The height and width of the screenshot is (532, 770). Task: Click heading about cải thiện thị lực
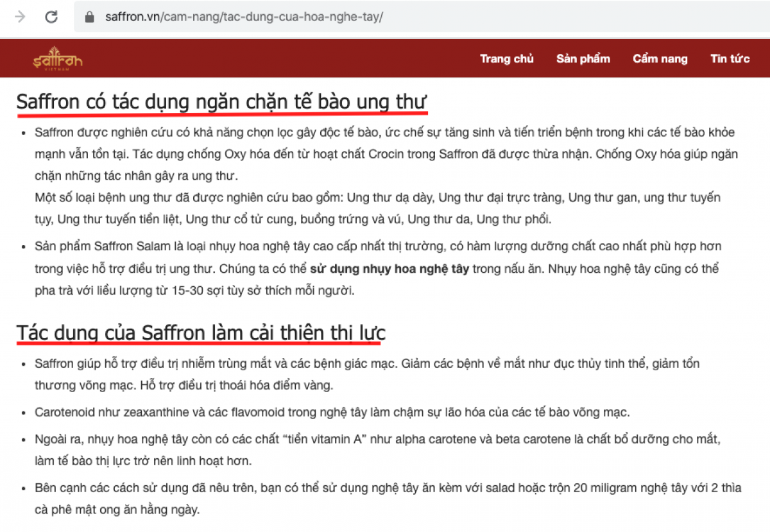coord(200,333)
